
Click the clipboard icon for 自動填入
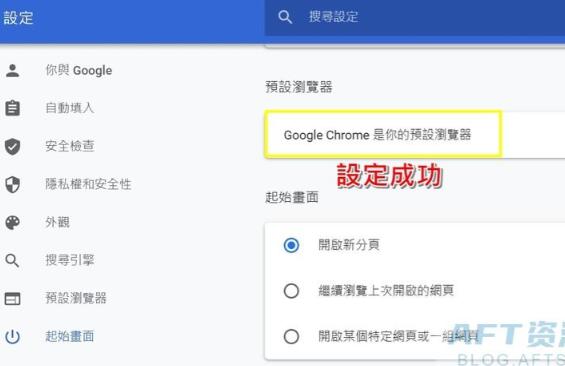pyautogui.click(x=13, y=108)
